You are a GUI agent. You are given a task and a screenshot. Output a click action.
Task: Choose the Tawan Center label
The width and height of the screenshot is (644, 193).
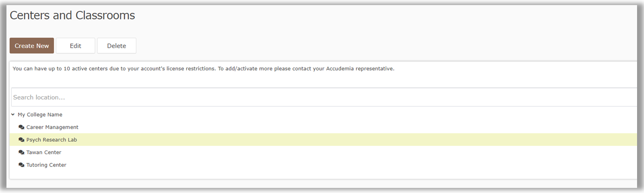(44, 152)
